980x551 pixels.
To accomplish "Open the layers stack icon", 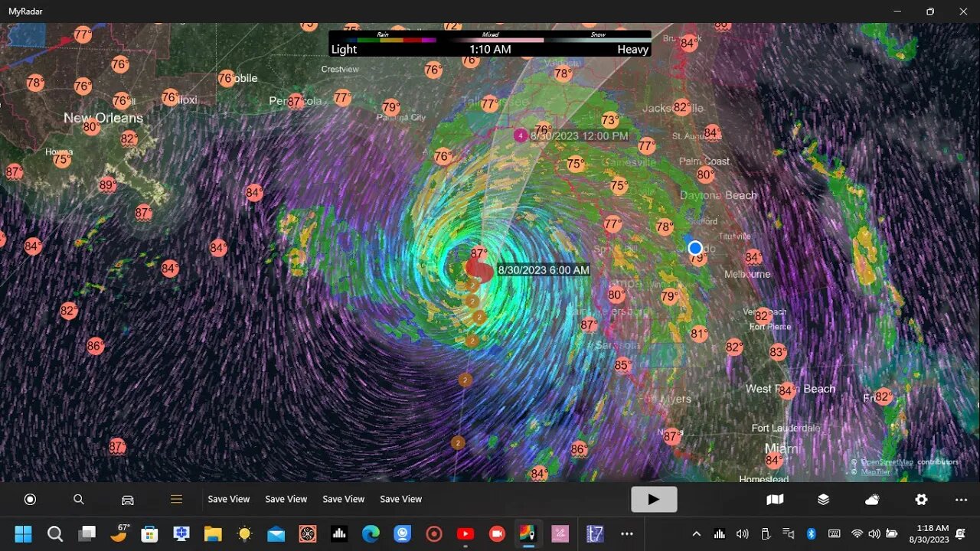I will point(823,499).
